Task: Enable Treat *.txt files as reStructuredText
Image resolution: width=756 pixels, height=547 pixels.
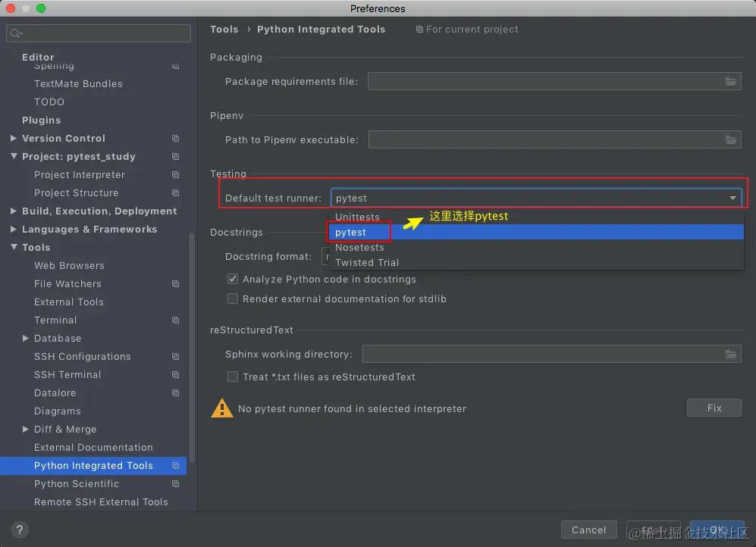Action: tap(232, 377)
